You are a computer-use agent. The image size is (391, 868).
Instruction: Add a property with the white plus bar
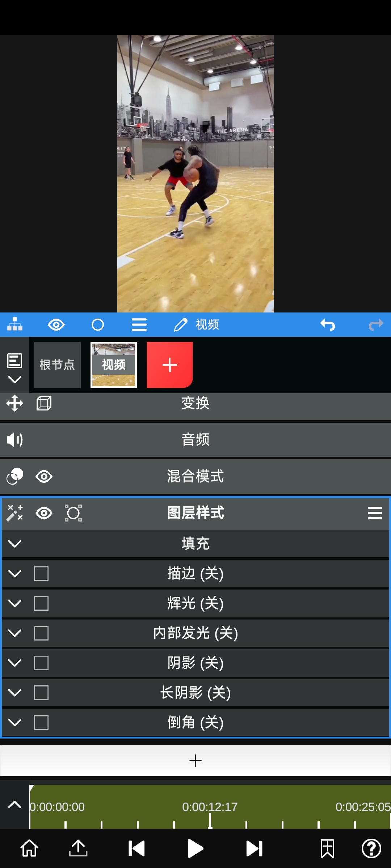195,760
